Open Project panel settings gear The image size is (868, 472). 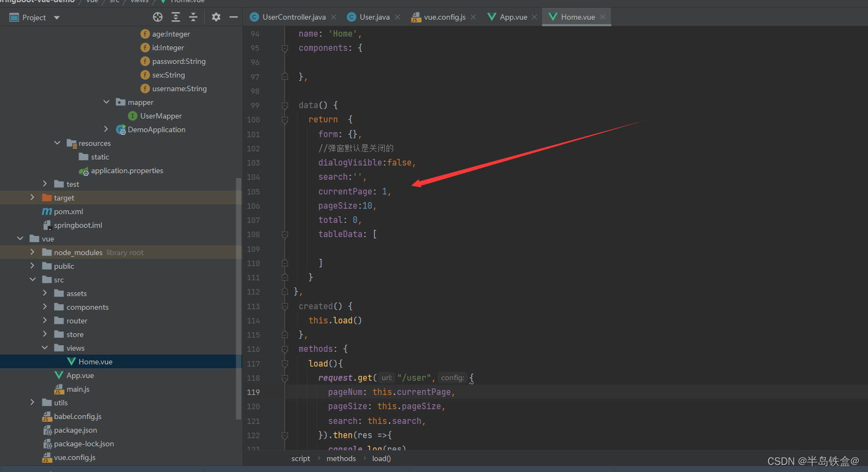[216, 17]
